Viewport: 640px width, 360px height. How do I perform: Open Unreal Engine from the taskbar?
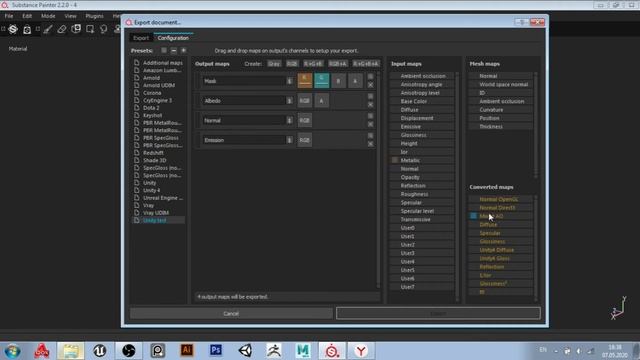pos(100,351)
